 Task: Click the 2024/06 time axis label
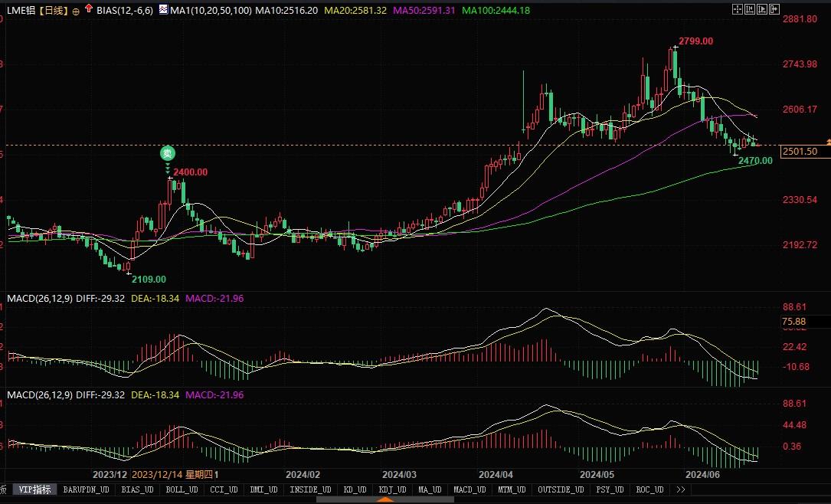(x=703, y=475)
